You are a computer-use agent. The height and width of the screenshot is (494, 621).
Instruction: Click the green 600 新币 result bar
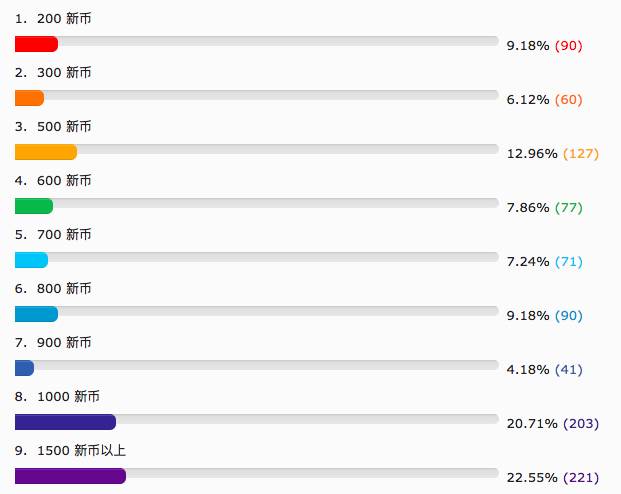click(x=33, y=206)
